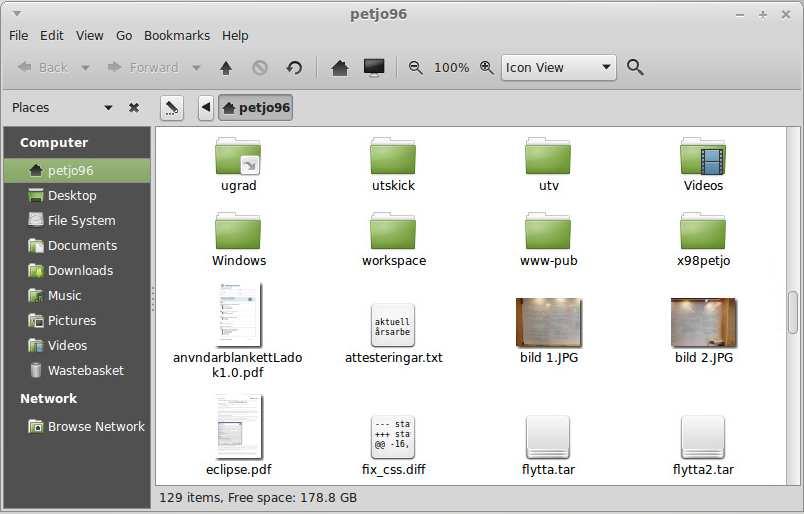Open the Icon View combo box
This screenshot has height=514, width=804.
tap(558, 68)
